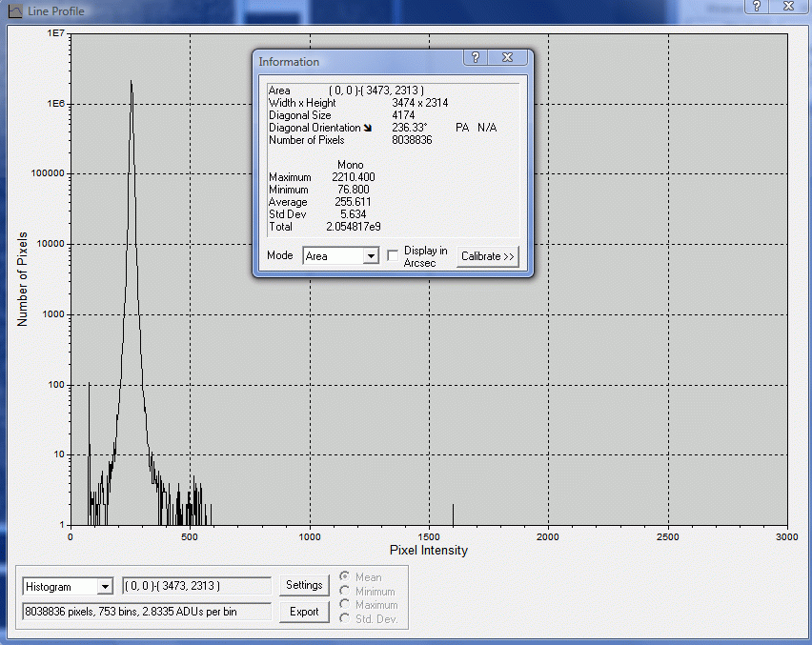Image resolution: width=812 pixels, height=645 pixels.
Task: Select the Mean radio button
Action: click(344, 577)
